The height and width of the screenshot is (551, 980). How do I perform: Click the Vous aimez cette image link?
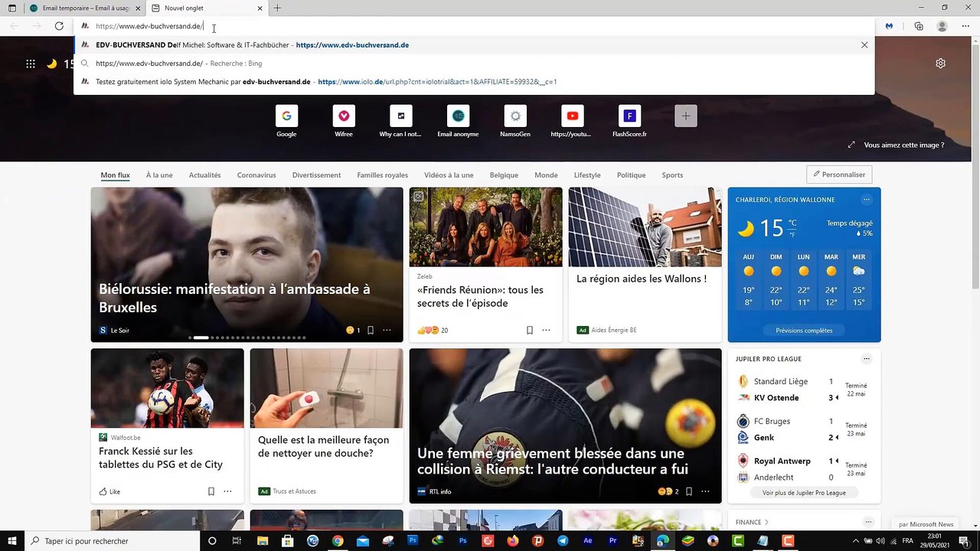[903, 145]
